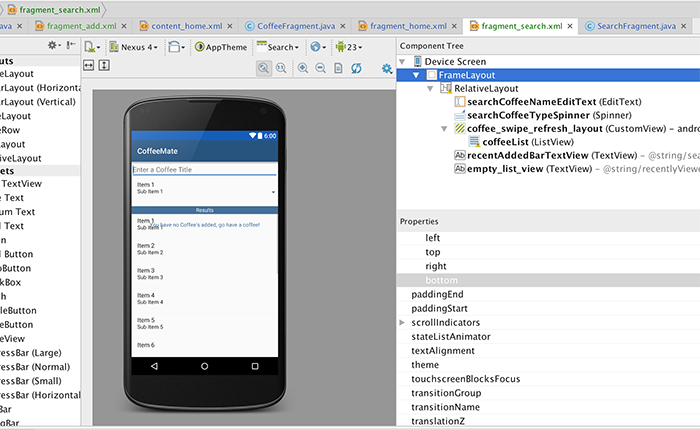
Task: Open the Nexus 4 device selector
Action: coord(133,47)
